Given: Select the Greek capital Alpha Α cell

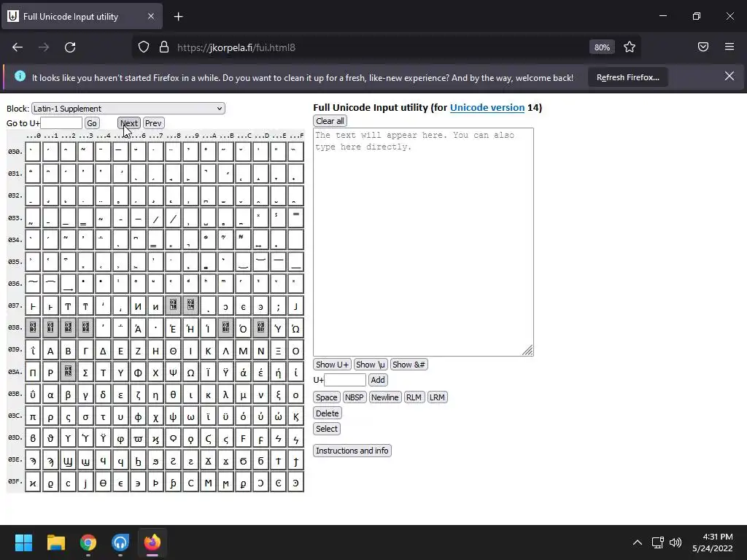Looking at the screenshot, I should click(50, 351).
